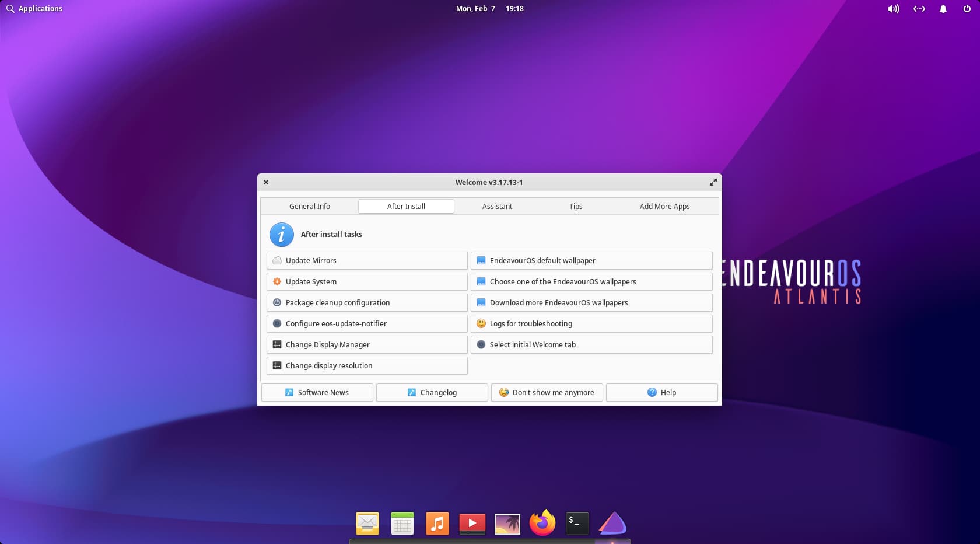The height and width of the screenshot is (544, 980).
Task: Open the Help button
Action: click(x=661, y=393)
